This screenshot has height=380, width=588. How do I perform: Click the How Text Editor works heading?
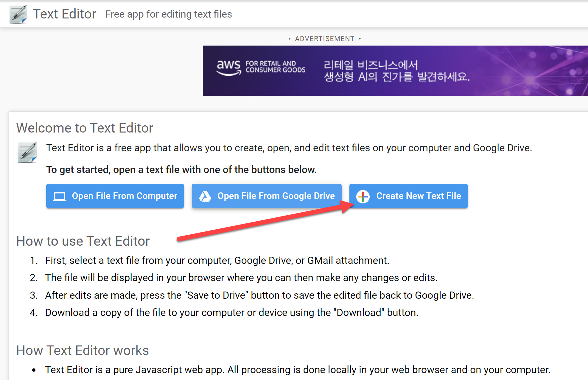click(x=83, y=351)
